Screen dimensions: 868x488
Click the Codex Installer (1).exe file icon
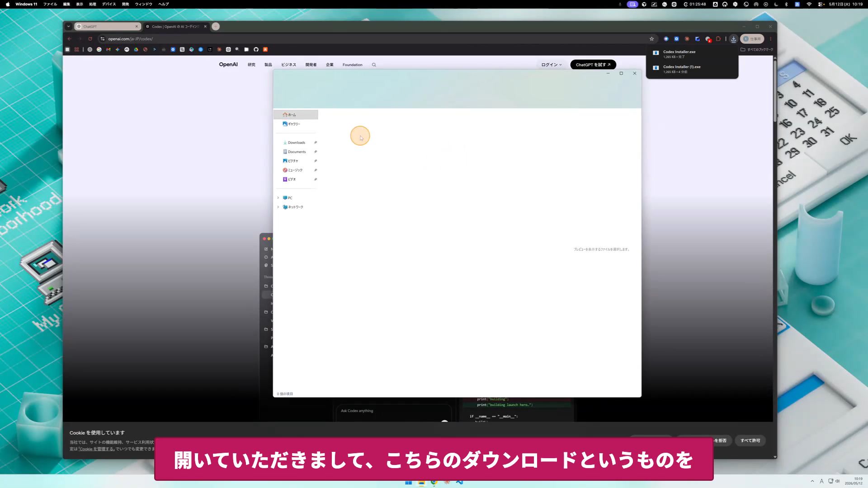click(x=656, y=68)
